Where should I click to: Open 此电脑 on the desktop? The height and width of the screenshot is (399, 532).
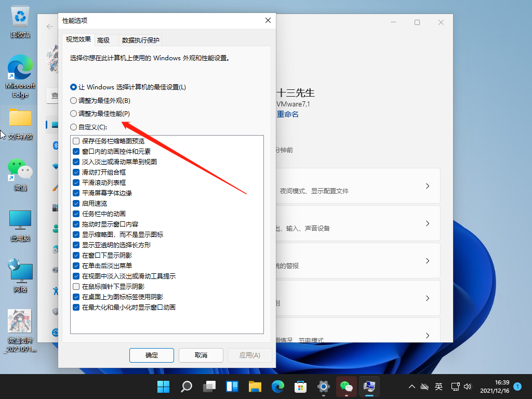pos(20,221)
